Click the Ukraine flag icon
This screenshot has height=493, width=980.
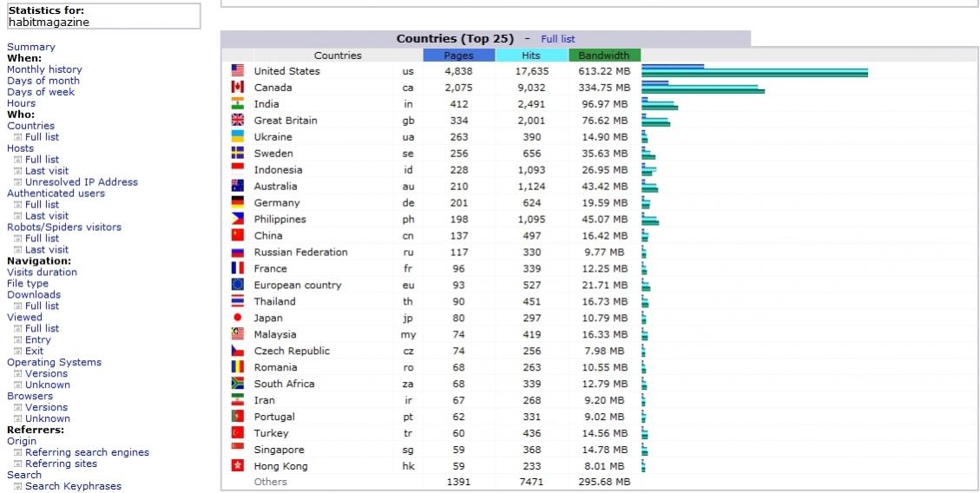click(238, 137)
